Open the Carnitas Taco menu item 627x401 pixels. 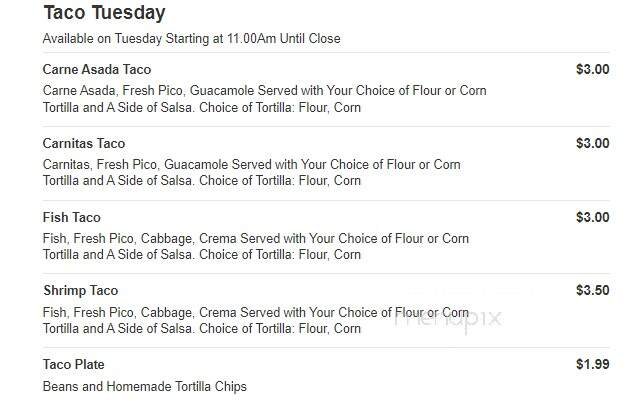pos(84,143)
